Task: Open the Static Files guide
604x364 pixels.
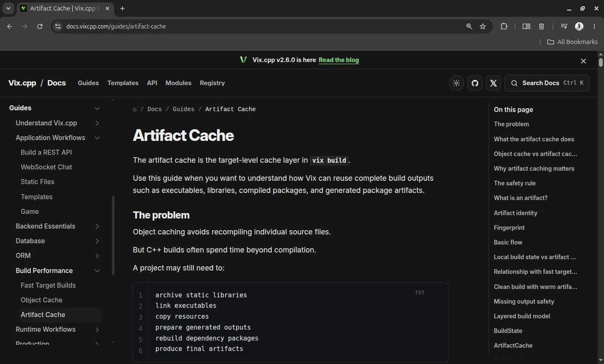Action: tap(37, 182)
